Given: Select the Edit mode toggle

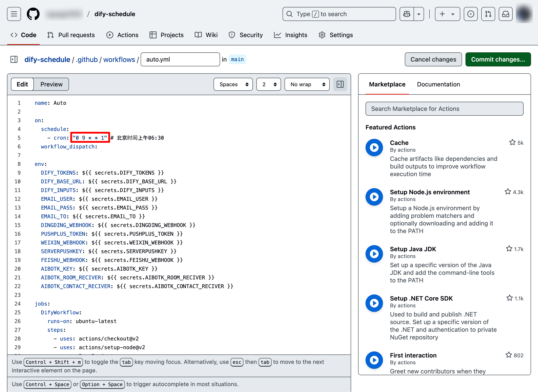Looking at the screenshot, I should (x=22, y=84).
